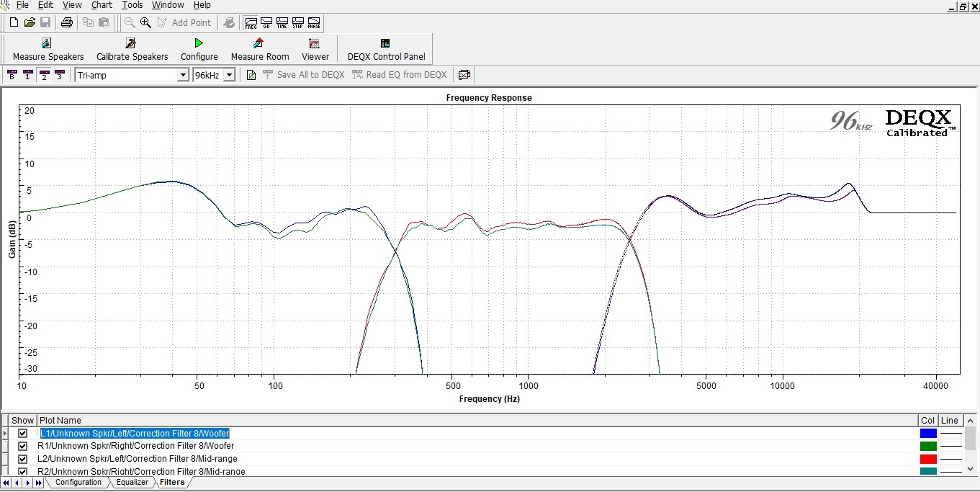Screen dimensions: 980x492
Task: Show the TIME domain chart
Action: 282,23
